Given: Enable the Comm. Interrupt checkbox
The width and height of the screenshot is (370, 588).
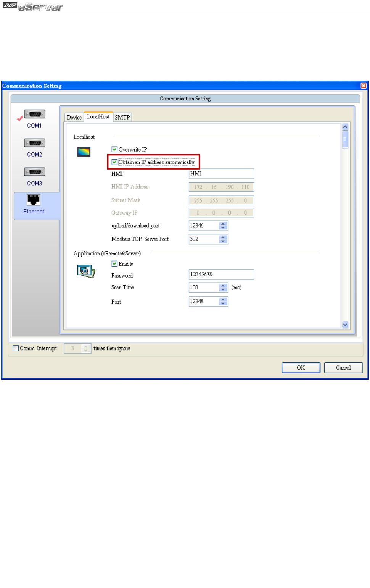Looking at the screenshot, I should point(16,348).
